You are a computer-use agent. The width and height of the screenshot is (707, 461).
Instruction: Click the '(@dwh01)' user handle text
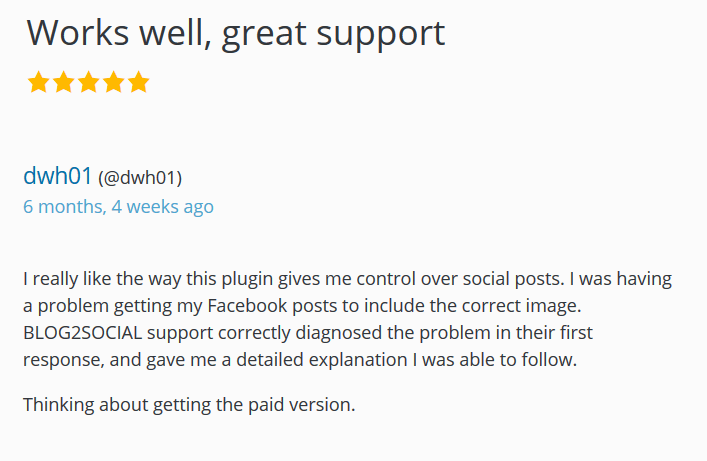tap(140, 177)
